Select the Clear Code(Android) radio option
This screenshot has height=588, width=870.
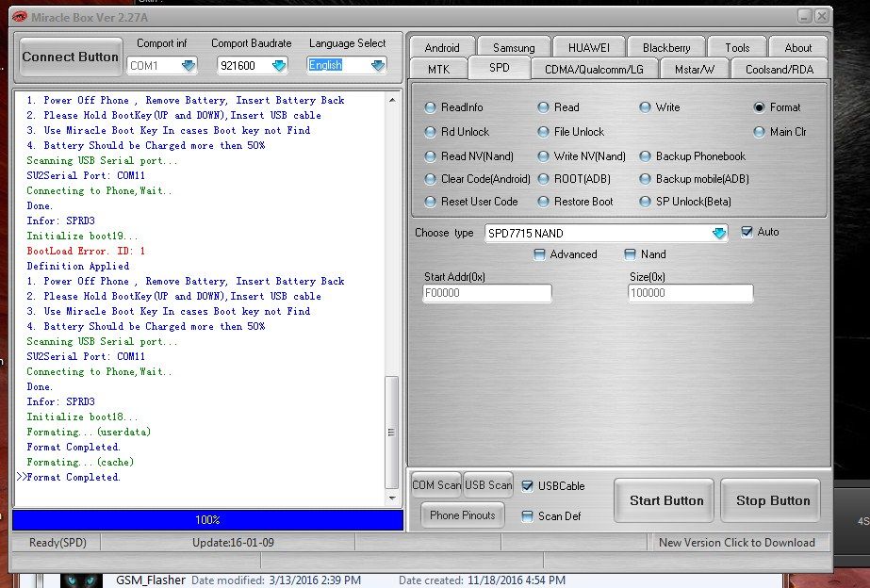coord(430,179)
